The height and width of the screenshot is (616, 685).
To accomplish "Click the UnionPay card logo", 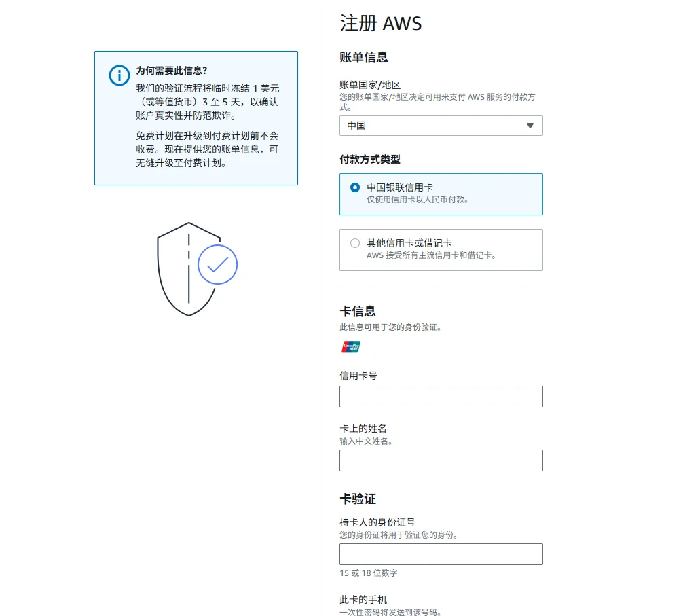I will pyautogui.click(x=350, y=347).
